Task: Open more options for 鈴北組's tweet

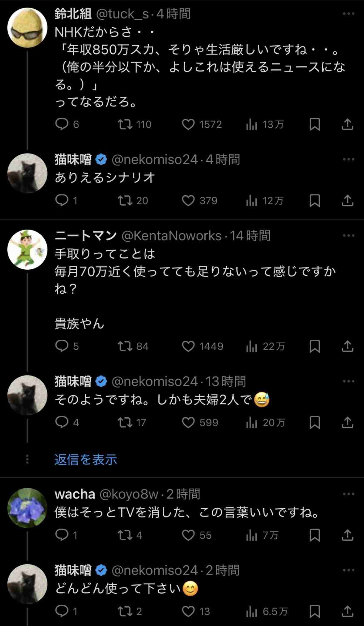Action: coord(349,14)
